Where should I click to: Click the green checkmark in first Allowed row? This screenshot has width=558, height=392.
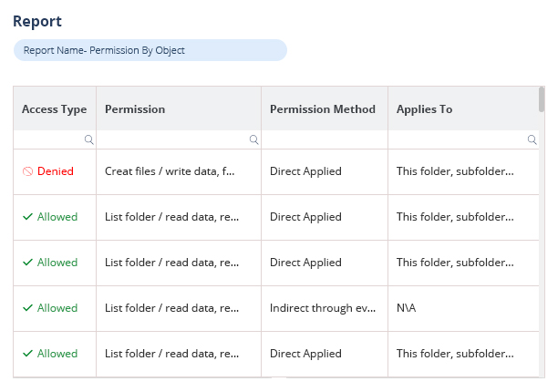pos(27,217)
